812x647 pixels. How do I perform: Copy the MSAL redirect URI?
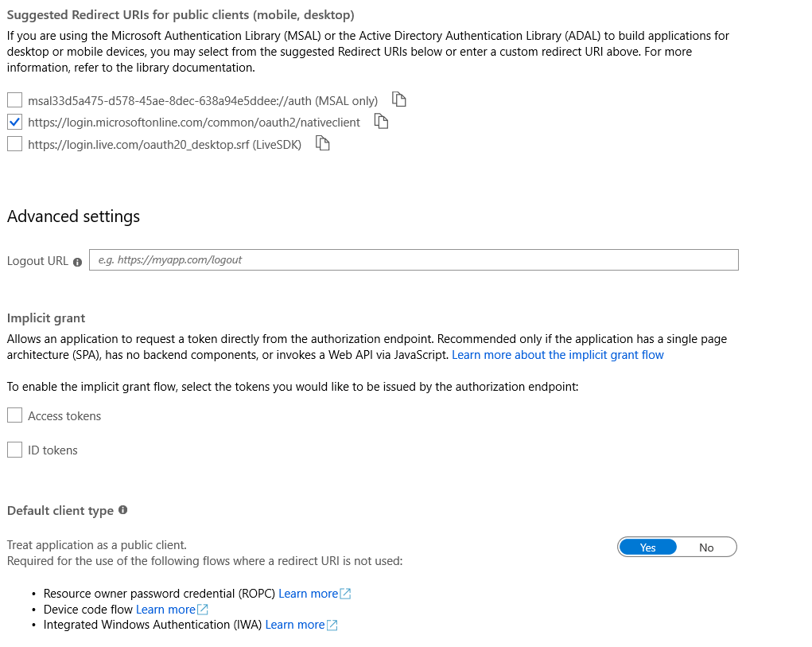click(x=398, y=99)
